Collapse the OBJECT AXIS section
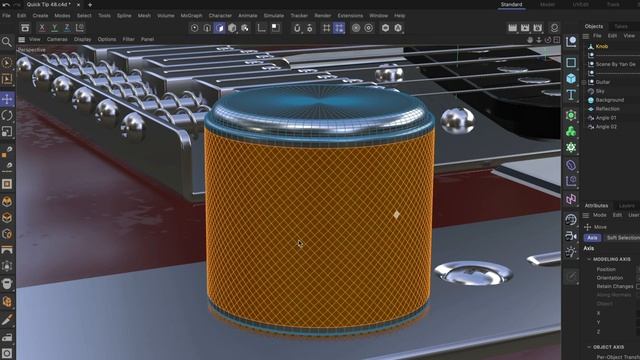 pos(589,347)
